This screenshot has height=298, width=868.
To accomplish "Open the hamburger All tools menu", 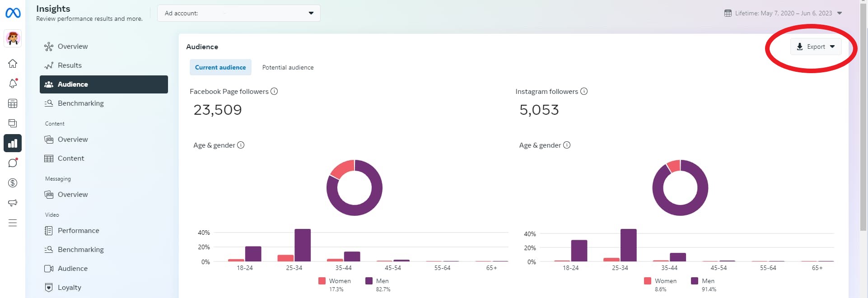I will coord(13,223).
